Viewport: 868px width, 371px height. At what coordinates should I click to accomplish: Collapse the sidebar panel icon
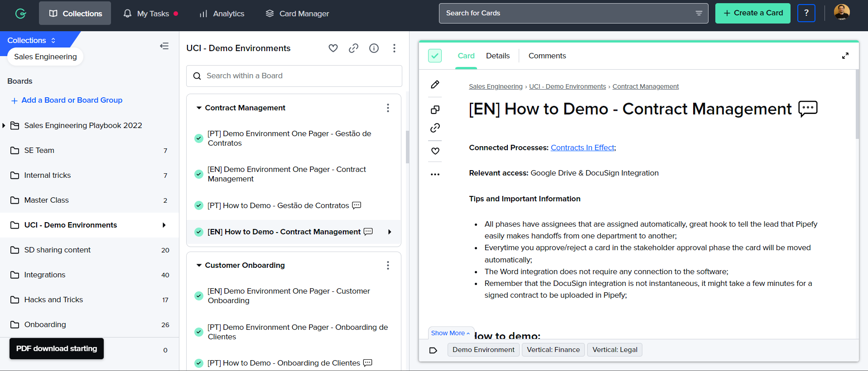point(164,46)
